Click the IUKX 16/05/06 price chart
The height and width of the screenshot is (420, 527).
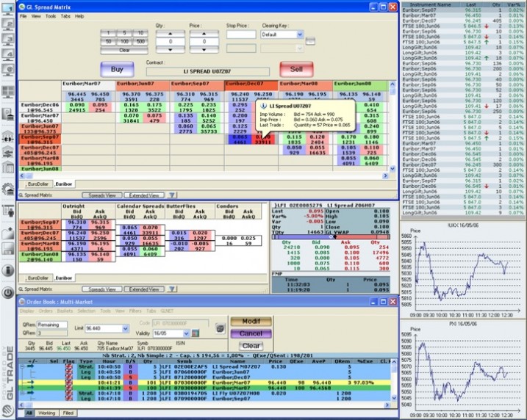tap(464, 269)
